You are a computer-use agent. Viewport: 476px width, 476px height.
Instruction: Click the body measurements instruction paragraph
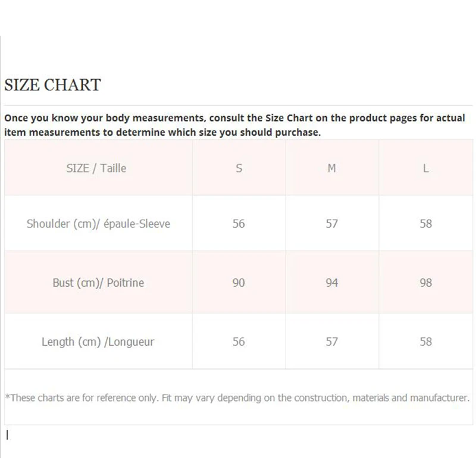(234, 125)
